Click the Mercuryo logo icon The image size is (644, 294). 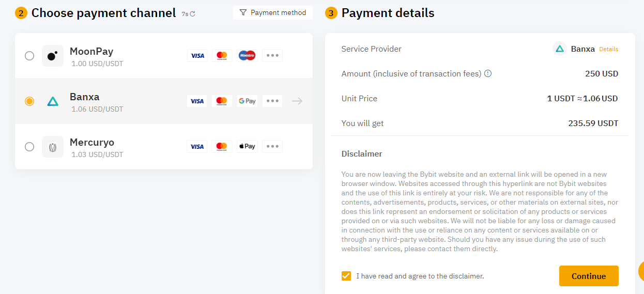(53, 147)
